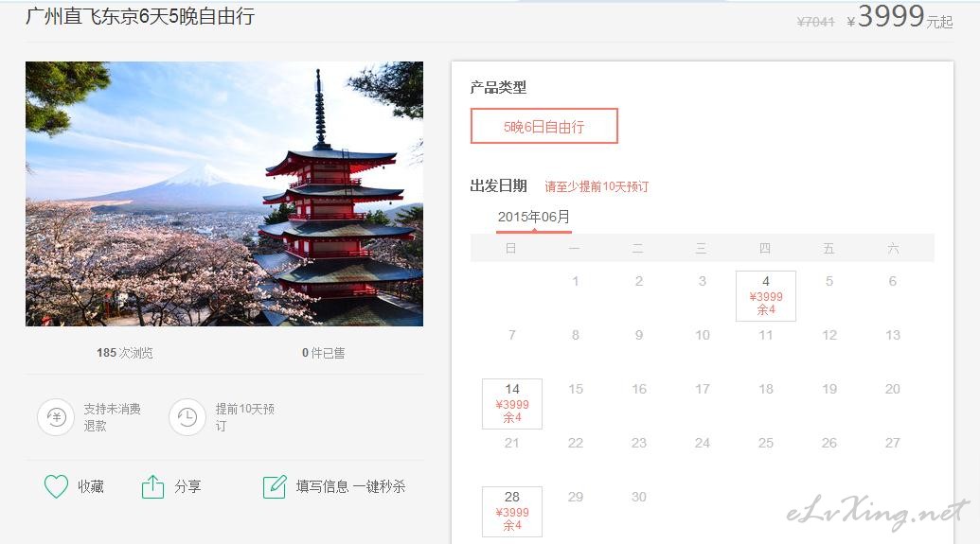This screenshot has width=980, height=544.
Task: Pick departure date June 14
Action: 512,403
